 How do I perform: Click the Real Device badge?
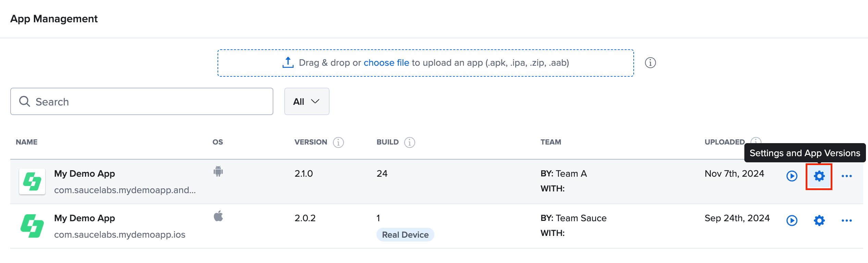(x=405, y=235)
